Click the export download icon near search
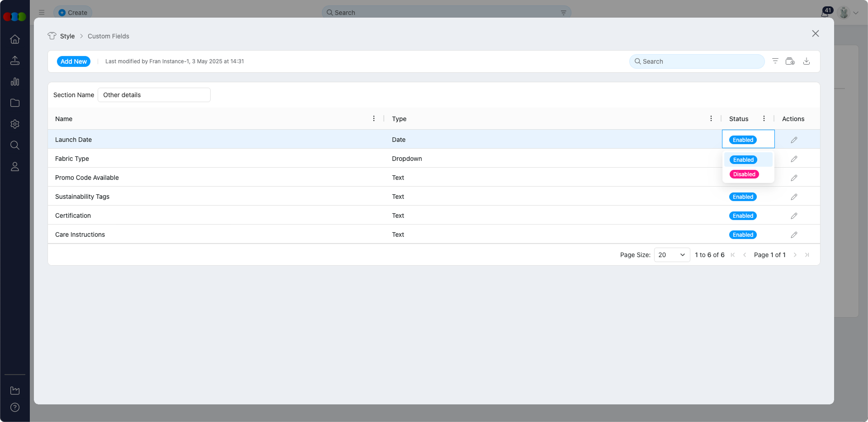868x422 pixels. 807,61
